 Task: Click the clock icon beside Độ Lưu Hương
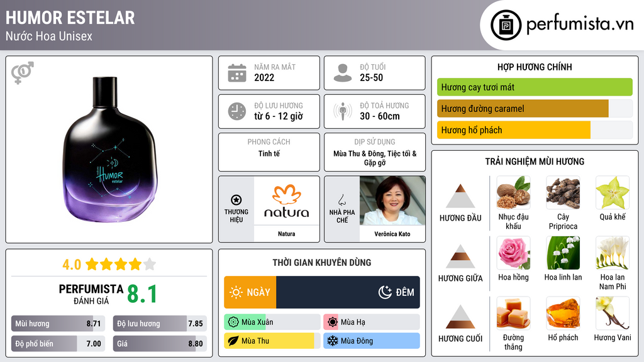pos(237,111)
